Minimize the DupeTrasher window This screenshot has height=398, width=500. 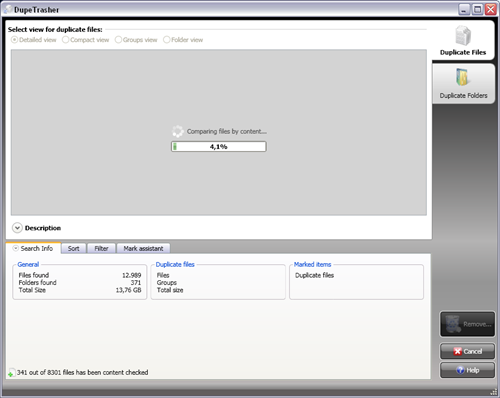point(464,9)
